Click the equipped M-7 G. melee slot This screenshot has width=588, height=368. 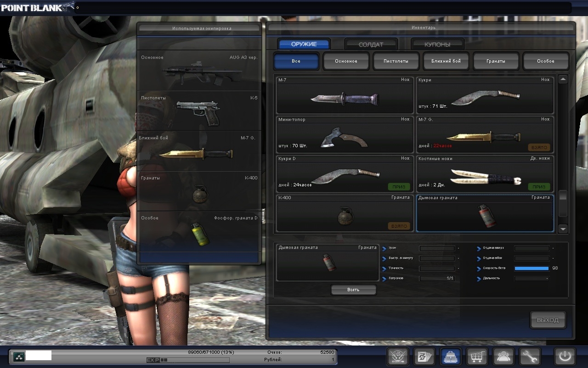[200, 151]
